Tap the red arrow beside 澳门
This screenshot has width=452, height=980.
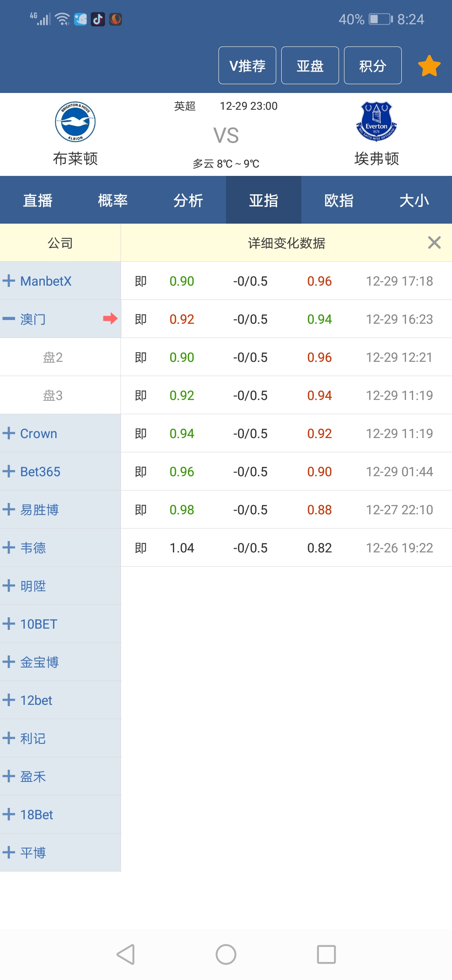tap(110, 319)
